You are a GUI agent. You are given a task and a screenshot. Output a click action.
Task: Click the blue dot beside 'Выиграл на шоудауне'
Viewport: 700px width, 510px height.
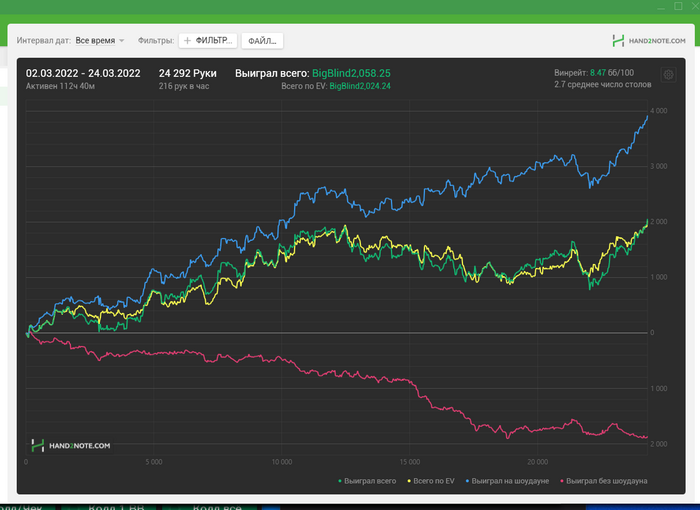tap(467, 481)
